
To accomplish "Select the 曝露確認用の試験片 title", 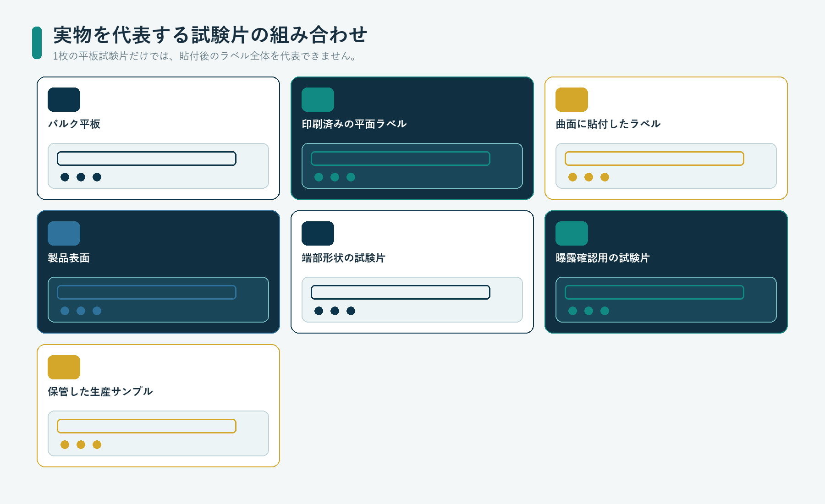I will pyautogui.click(x=603, y=258).
